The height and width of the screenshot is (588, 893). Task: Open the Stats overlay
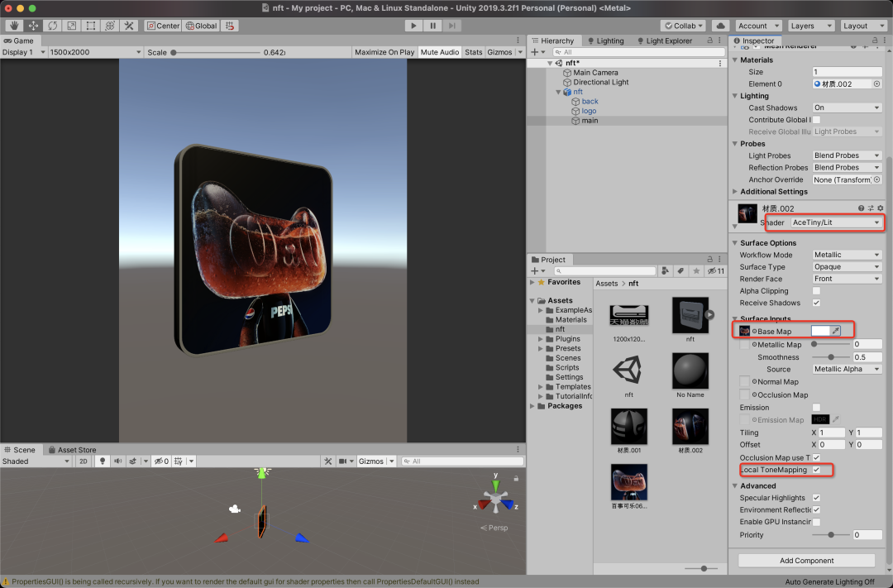[x=473, y=52]
